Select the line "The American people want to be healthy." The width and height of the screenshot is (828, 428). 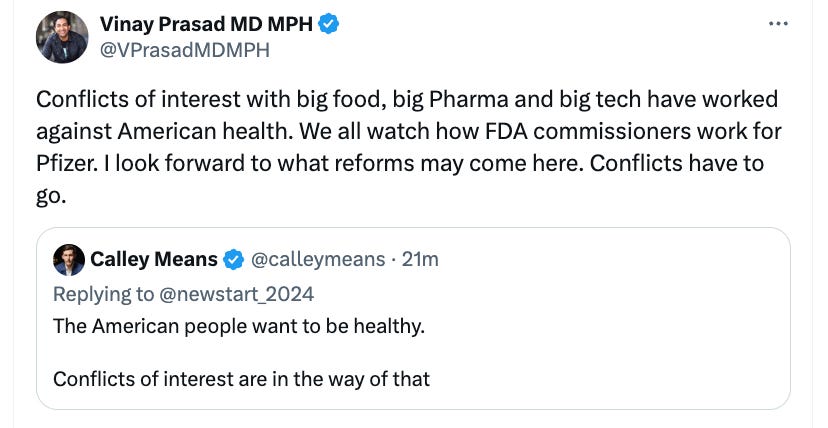238,326
